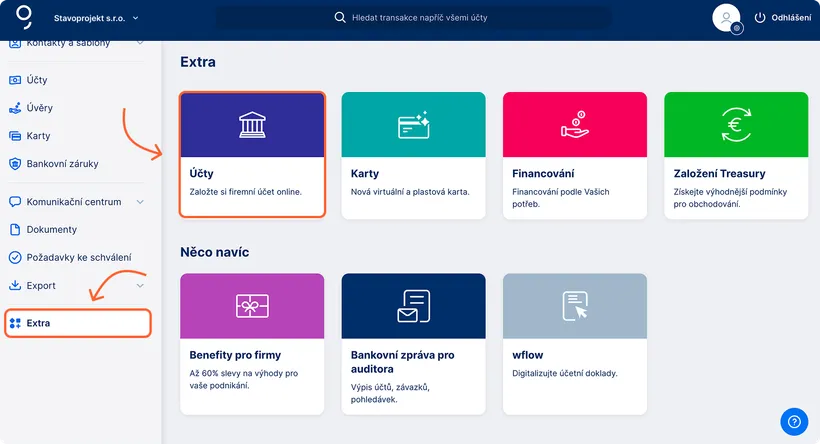Open Úvěry in the sidebar
The width and height of the screenshot is (820, 444).
click(38, 108)
